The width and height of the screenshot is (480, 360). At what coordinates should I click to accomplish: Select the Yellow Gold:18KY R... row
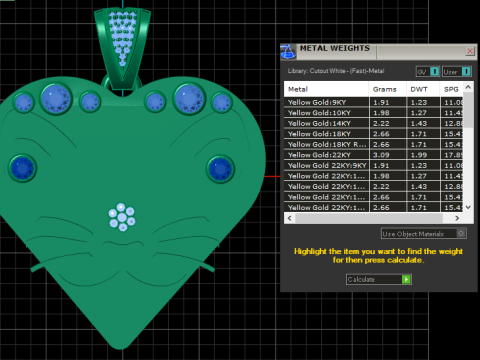coord(374,144)
